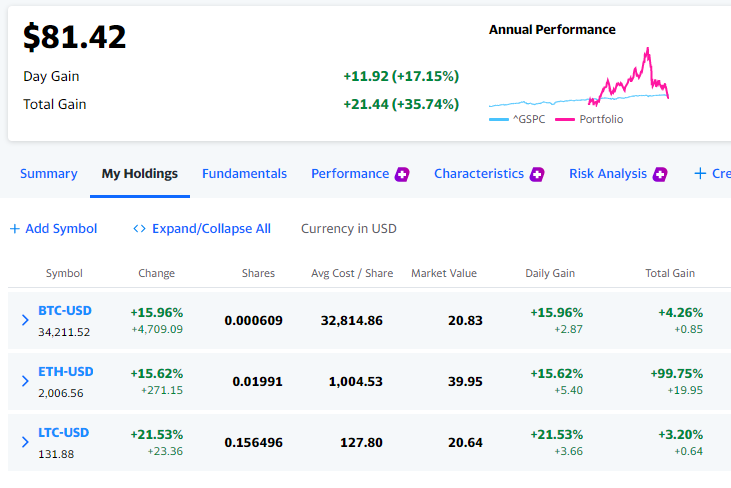
Task: Click BTC price 34,211.52
Action: pyautogui.click(x=64, y=332)
